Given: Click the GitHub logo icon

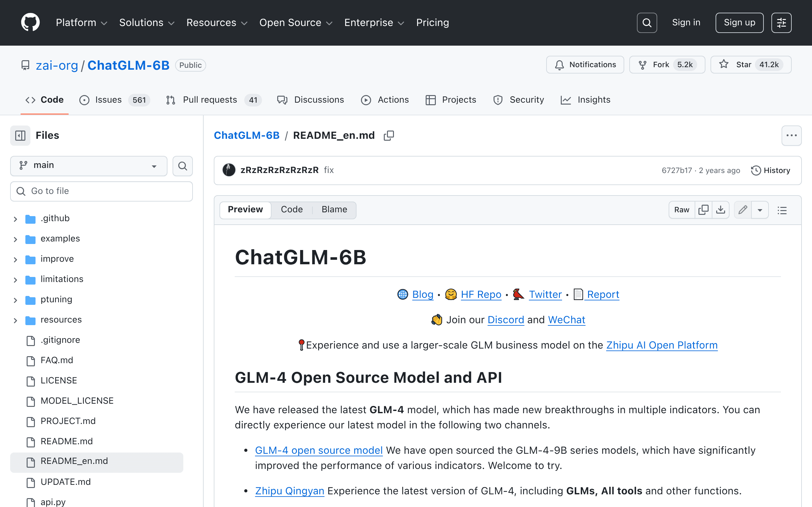Looking at the screenshot, I should 30,22.
